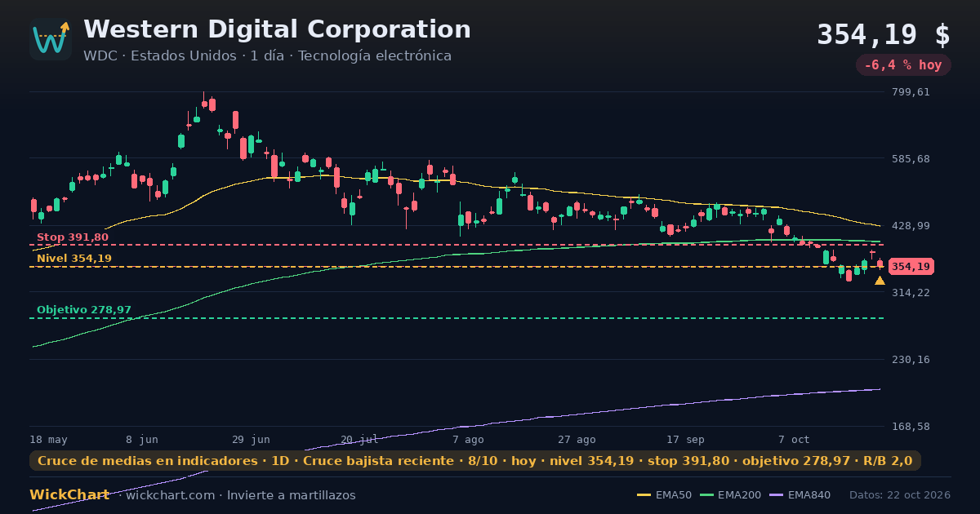Click the Objetivo 278,97 level label
The image size is (980, 514).
(x=84, y=310)
